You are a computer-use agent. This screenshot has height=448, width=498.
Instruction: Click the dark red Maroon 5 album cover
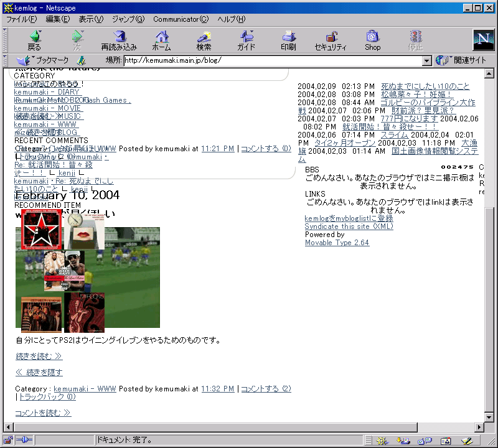(x=85, y=313)
